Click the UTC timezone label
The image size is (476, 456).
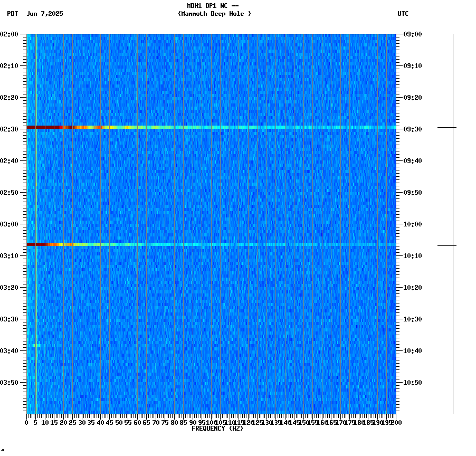[x=404, y=14]
